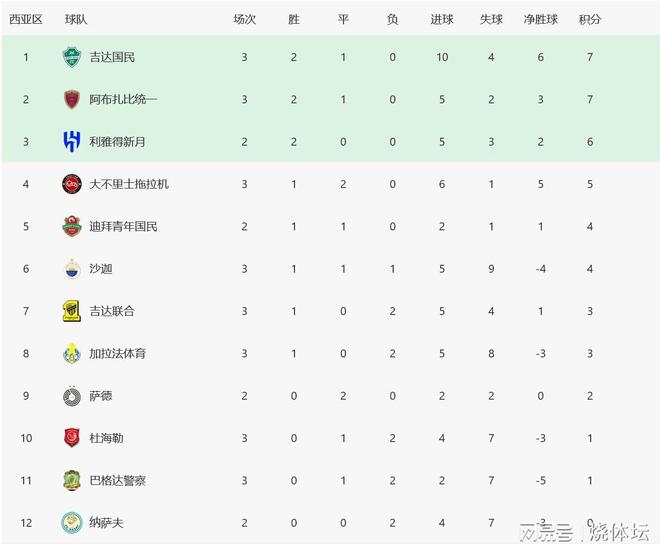Click the 阿布扎比统一 team crest
The width and height of the screenshot is (660, 551).
click(x=71, y=99)
